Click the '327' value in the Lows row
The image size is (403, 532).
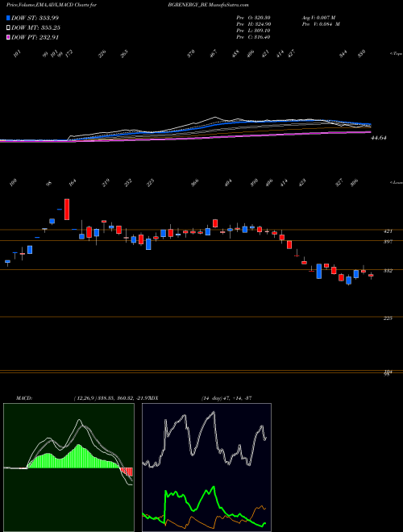coord(339,183)
